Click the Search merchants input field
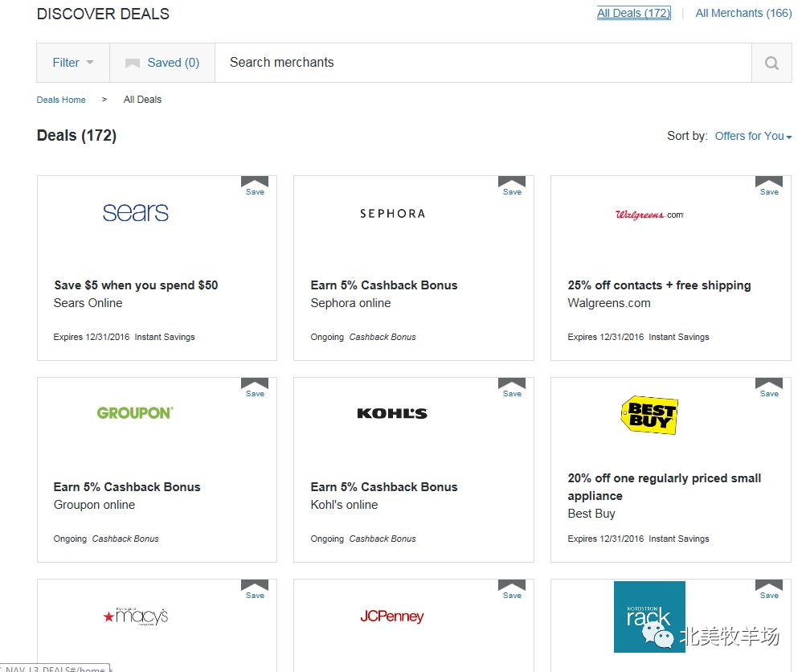 [483, 63]
